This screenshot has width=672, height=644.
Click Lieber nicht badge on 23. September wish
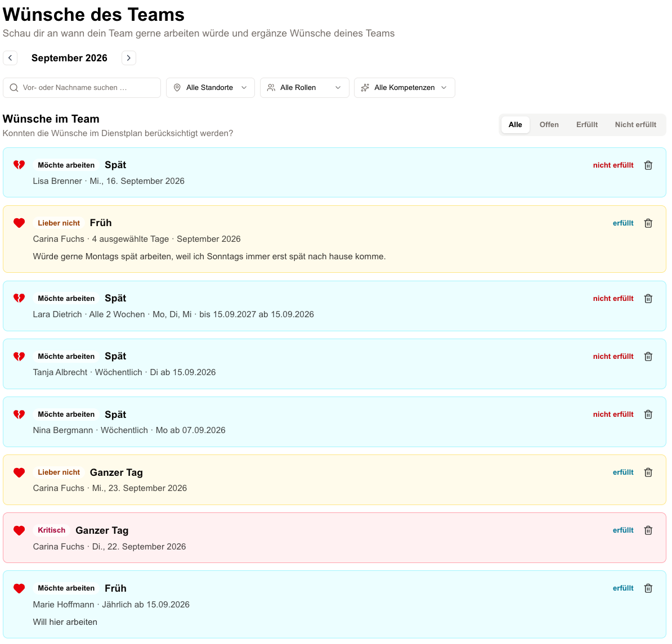(x=59, y=472)
